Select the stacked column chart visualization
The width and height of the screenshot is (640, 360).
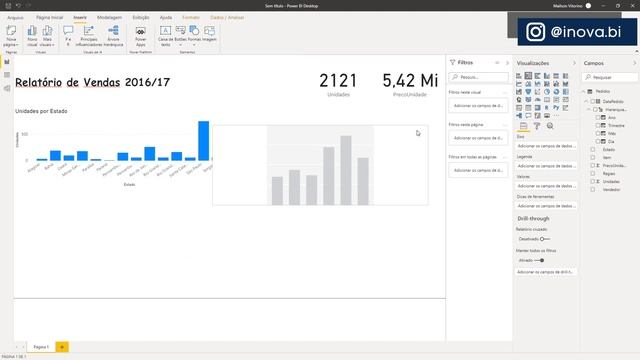[528, 76]
